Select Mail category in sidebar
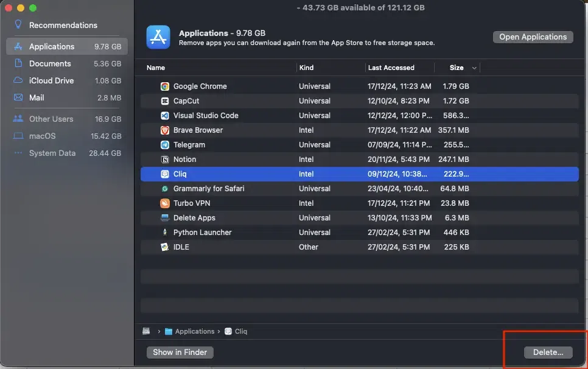Screen dimensions: 588x369 67,98
